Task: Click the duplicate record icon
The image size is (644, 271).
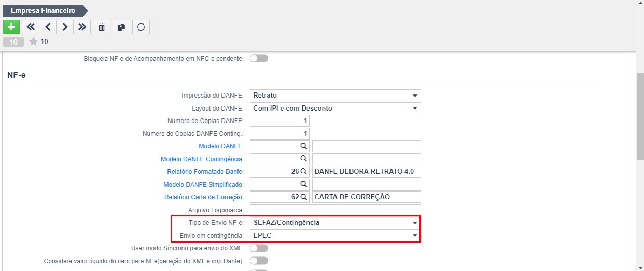Action: point(121,27)
